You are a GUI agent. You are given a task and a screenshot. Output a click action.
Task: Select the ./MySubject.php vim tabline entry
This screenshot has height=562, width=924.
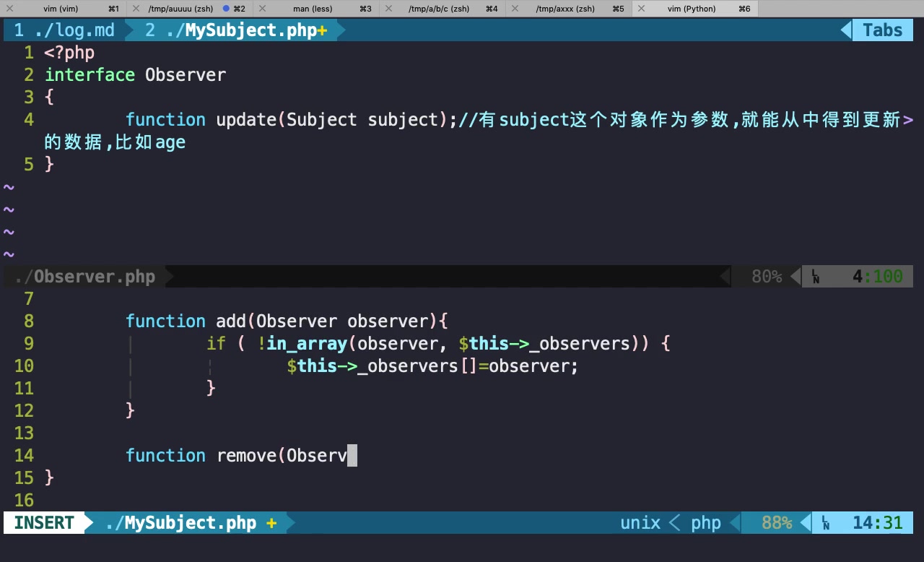tap(236, 30)
